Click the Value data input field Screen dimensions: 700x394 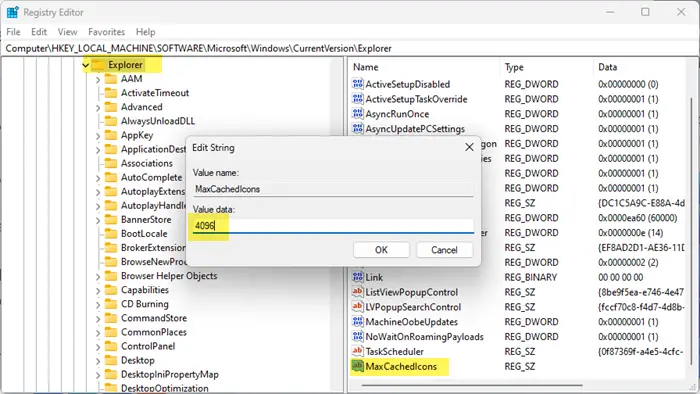pyautogui.click(x=333, y=226)
